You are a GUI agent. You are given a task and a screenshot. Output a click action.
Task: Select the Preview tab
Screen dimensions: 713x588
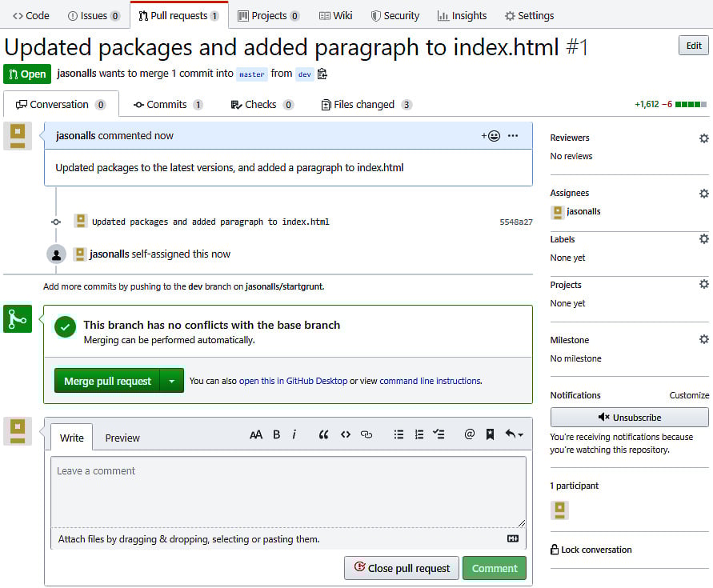coord(122,438)
